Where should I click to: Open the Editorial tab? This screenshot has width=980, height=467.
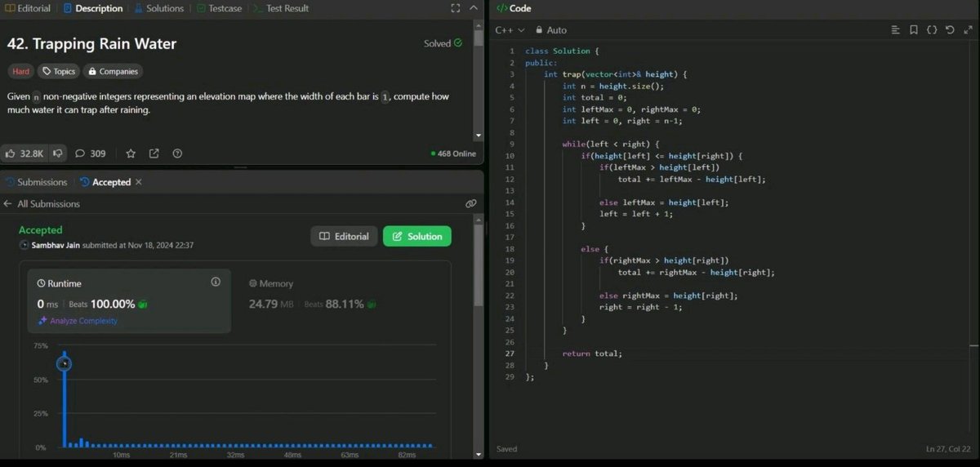[x=28, y=8]
